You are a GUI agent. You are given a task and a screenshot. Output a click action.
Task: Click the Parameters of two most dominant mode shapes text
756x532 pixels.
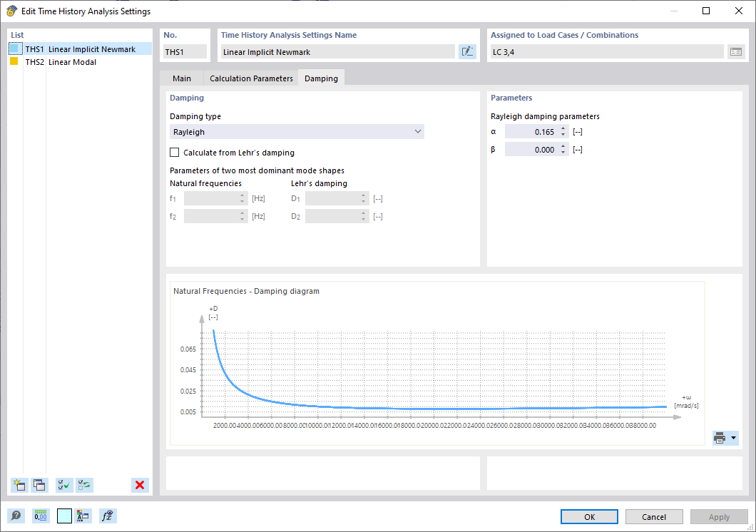tap(257, 170)
